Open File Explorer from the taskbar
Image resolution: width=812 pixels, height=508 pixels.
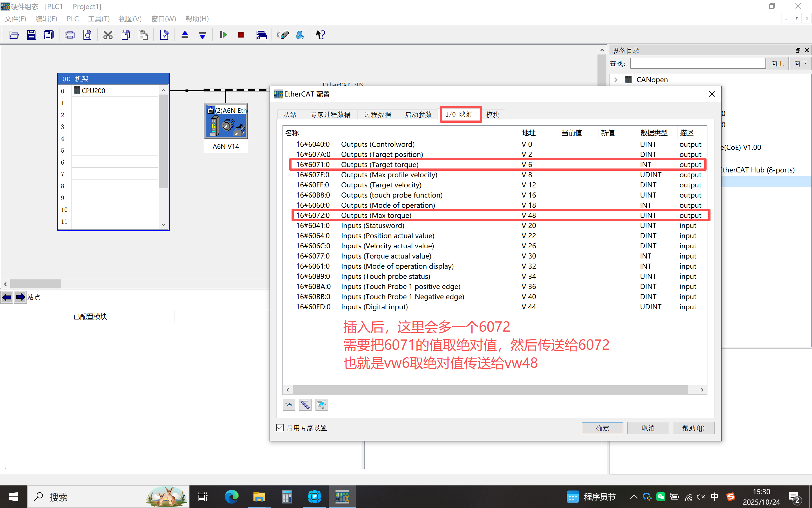click(259, 497)
